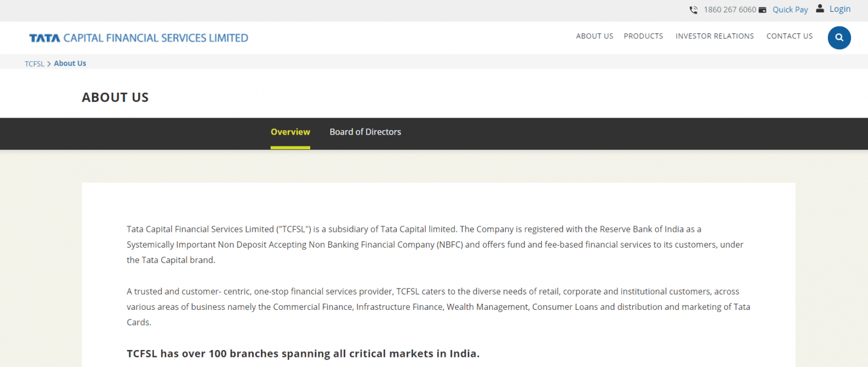Click the blue search magnifier icon
This screenshot has width=868, height=367.
tap(839, 37)
